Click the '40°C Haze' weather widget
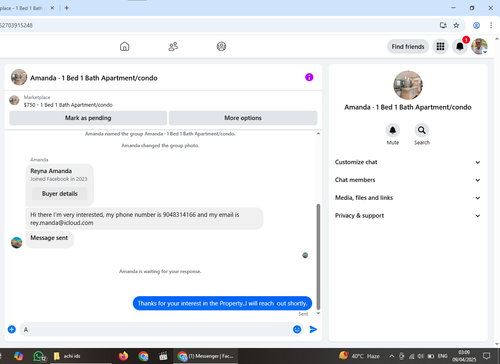 pos(359,356)
